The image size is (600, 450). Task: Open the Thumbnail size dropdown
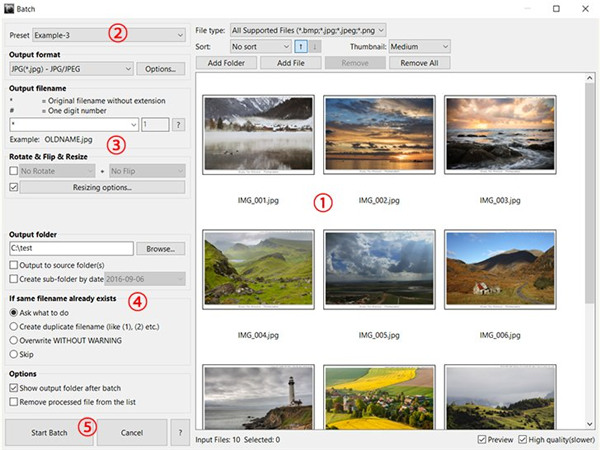419,47
